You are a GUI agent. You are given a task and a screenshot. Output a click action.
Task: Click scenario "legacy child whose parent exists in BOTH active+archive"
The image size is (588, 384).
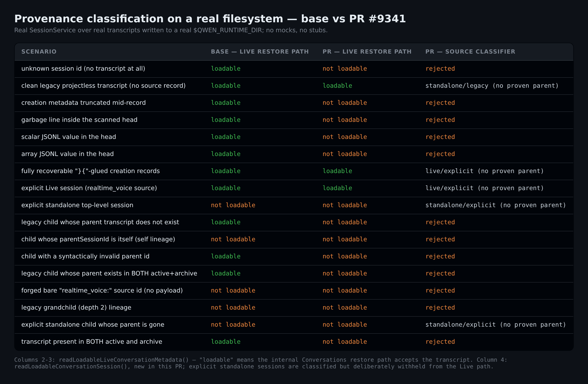(109, 273)
